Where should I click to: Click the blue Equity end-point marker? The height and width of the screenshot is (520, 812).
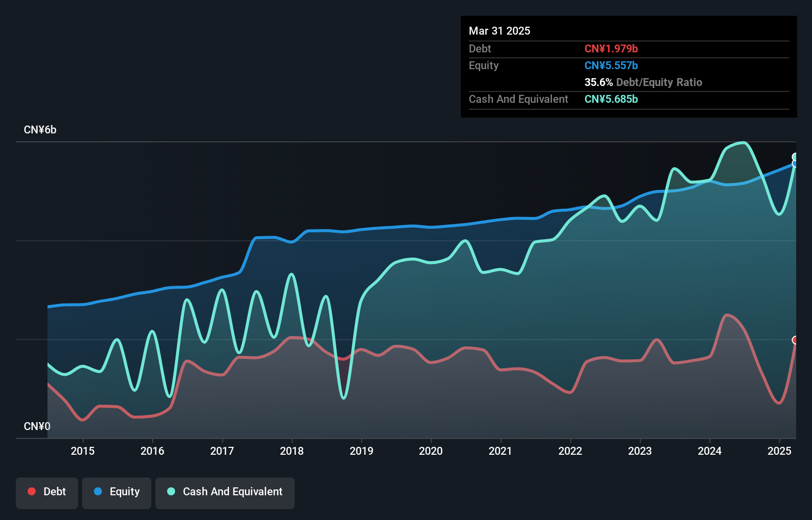[x=795, y=164]
